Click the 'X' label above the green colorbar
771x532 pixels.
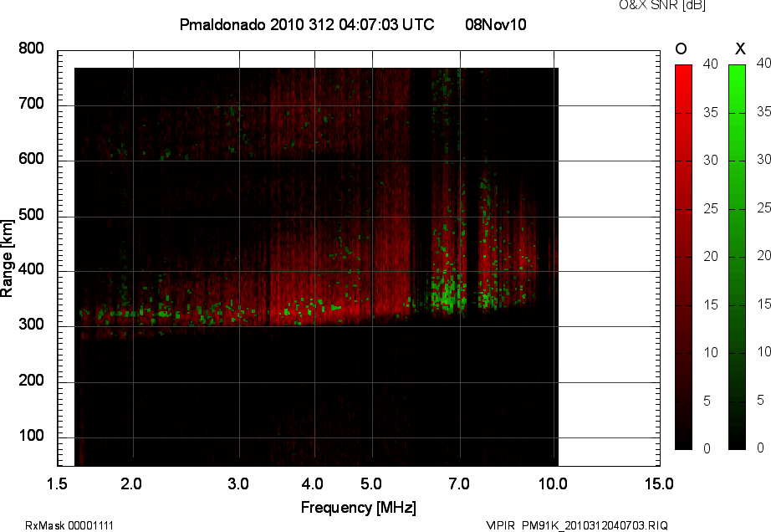click(740, 49)
